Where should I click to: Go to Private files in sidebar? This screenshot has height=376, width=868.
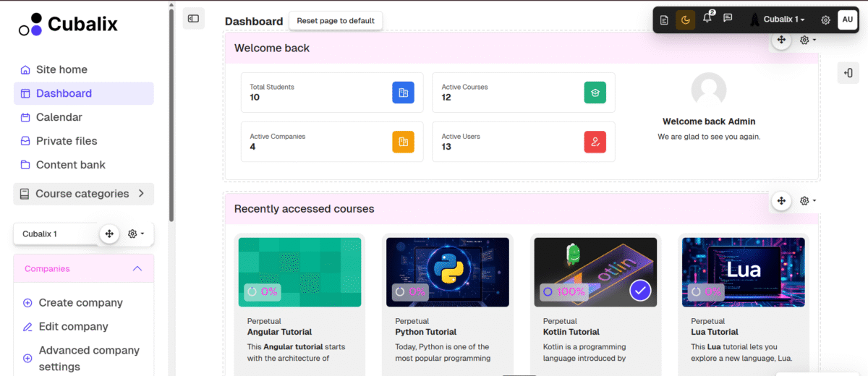click(x=66, y=141)
